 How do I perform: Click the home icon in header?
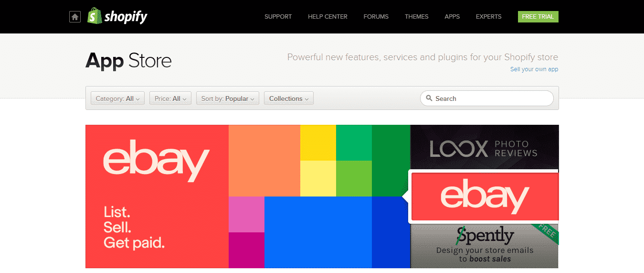pyautogui.click(x=74, y=17)
